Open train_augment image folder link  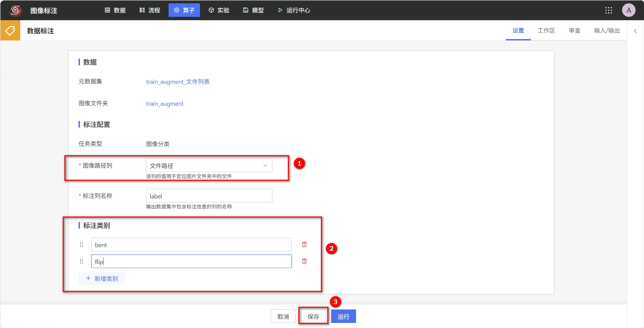[165, 104]
